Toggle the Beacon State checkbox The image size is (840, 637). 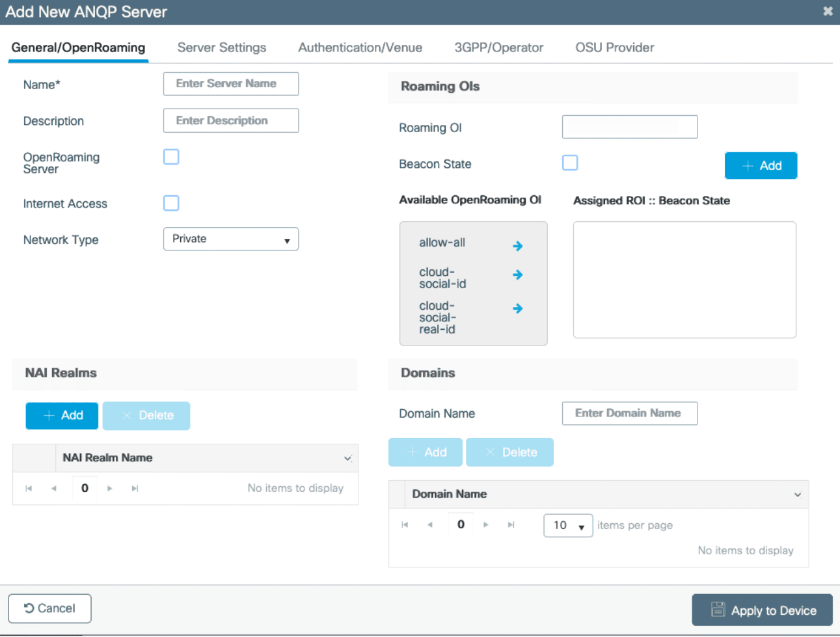(570, 163)
